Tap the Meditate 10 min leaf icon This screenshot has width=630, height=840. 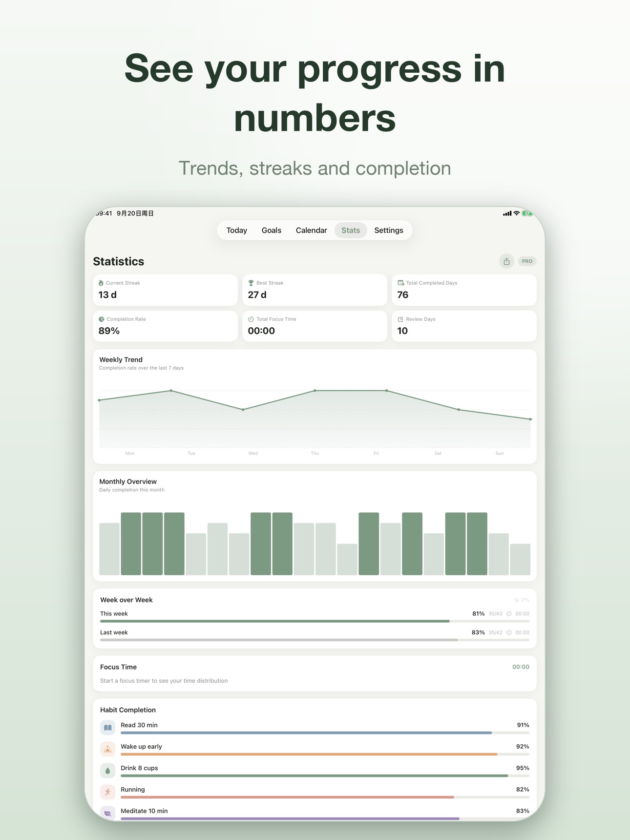coord(108,813)
